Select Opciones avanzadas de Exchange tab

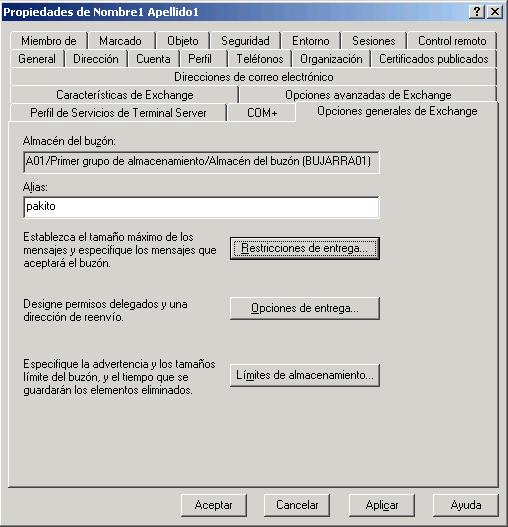pyautogui.click(x=368, y=95)
